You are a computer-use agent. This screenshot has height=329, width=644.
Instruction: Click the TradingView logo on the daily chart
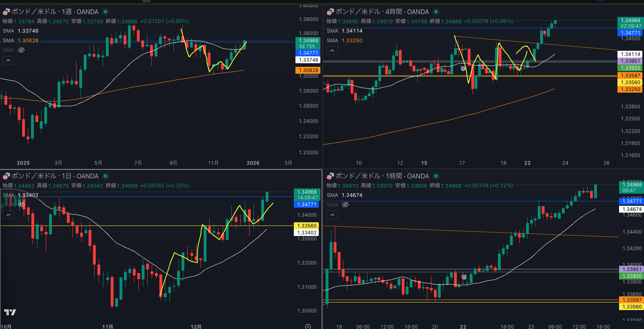10,312
